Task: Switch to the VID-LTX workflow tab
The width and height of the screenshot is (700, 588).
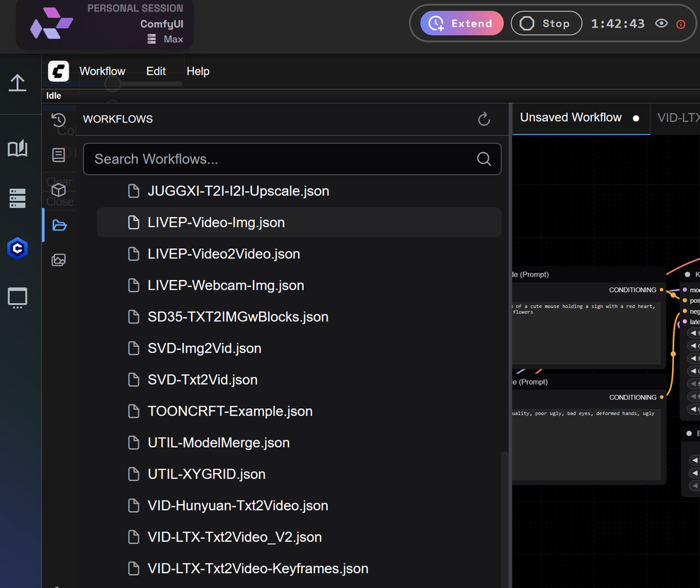Action: (678, 118)
